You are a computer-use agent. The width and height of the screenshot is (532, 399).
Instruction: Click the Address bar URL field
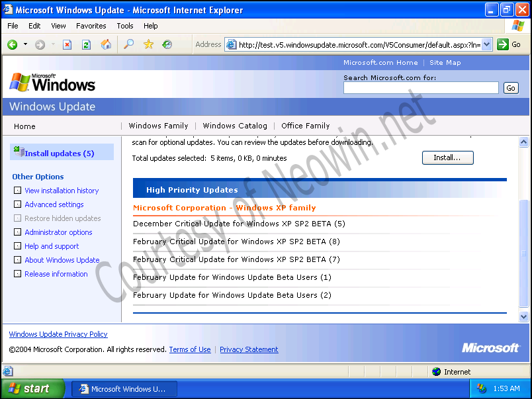pos(359,45)
